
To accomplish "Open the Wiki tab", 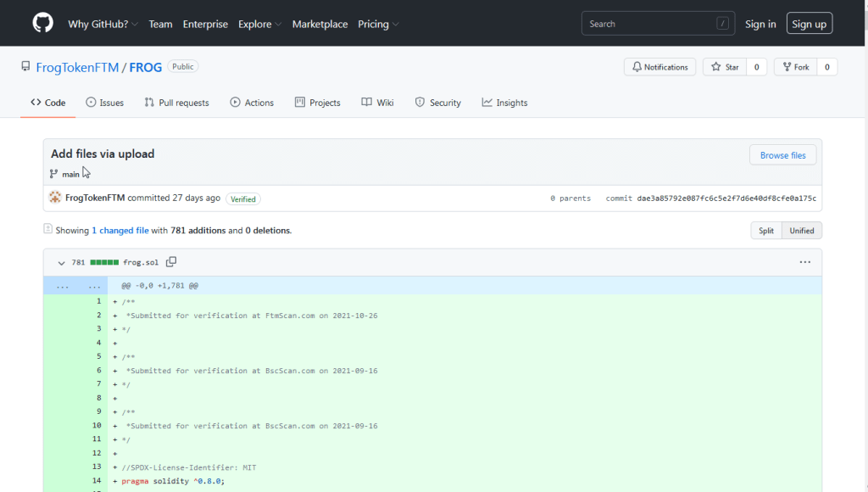I will click(377, 103).
